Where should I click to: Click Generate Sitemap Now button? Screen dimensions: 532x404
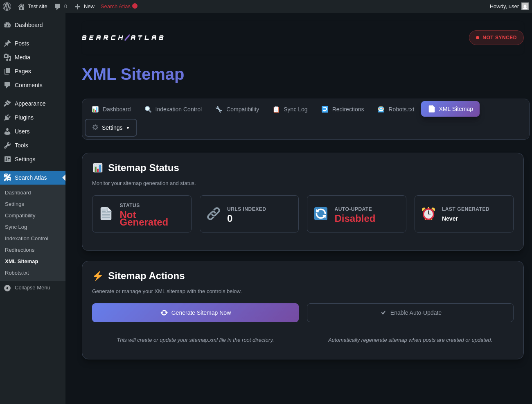[x=195, y=313]
